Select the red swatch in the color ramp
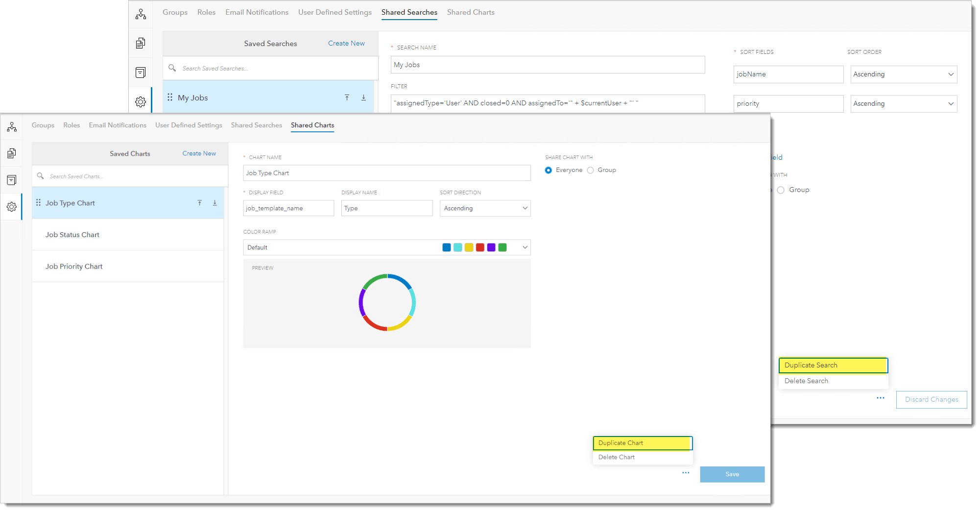Image resolution: width=980 pixels, height=511 pixels. pyautogui.click(x=480, y=247)
